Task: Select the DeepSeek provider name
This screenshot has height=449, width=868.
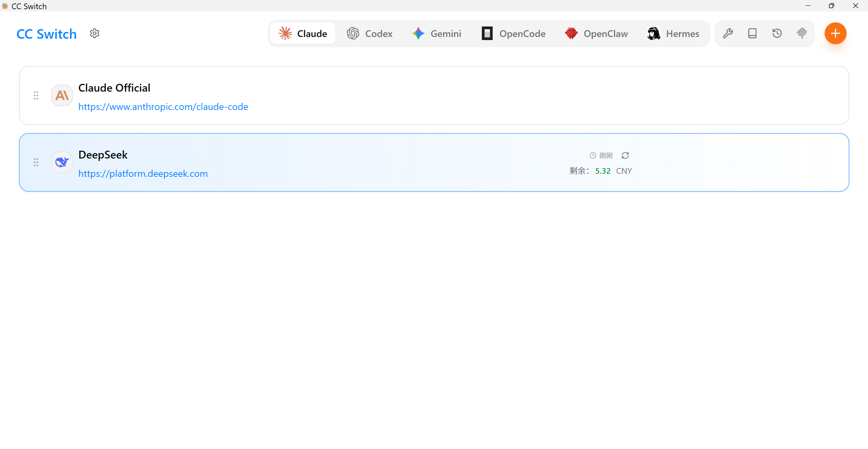Action: [x=103, y=155]
